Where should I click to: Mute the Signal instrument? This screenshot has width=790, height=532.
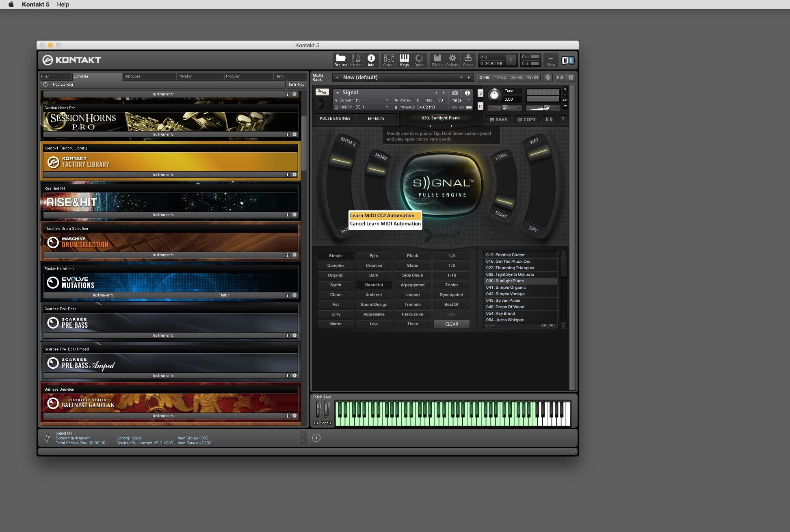point(480,106)
